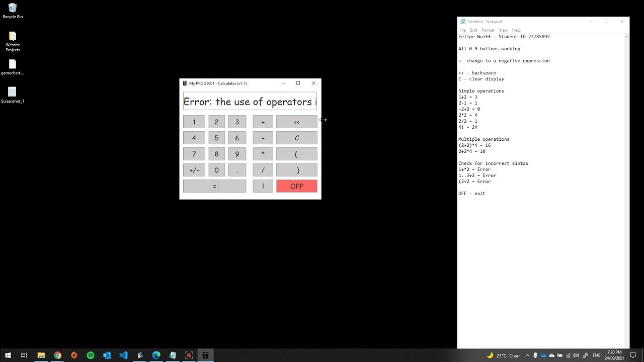Image resolution: width=644 pixels, height=362 pixels.
Task: Click the minus operator button
Action: coord(263,138)
